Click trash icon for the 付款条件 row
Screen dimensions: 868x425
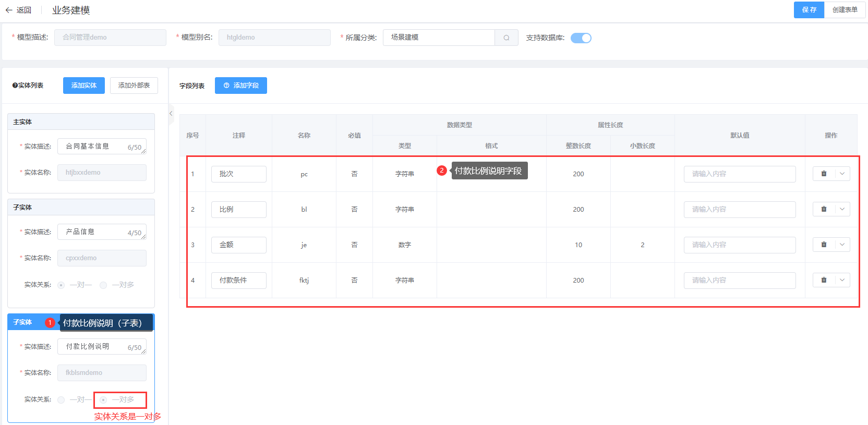[824, 280]
